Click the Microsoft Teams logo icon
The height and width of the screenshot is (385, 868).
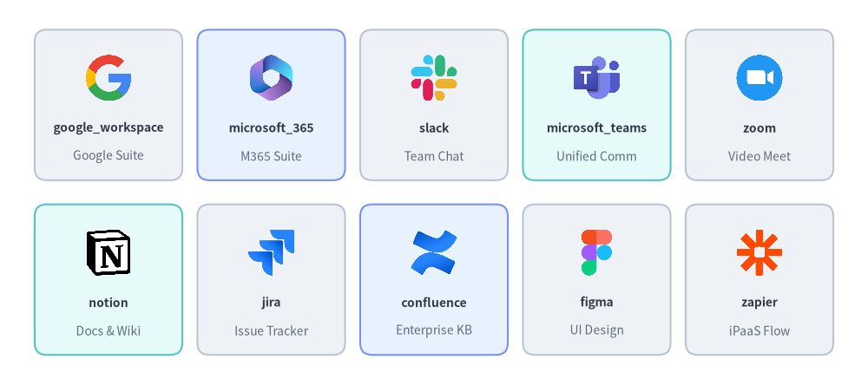click(597, 77)
